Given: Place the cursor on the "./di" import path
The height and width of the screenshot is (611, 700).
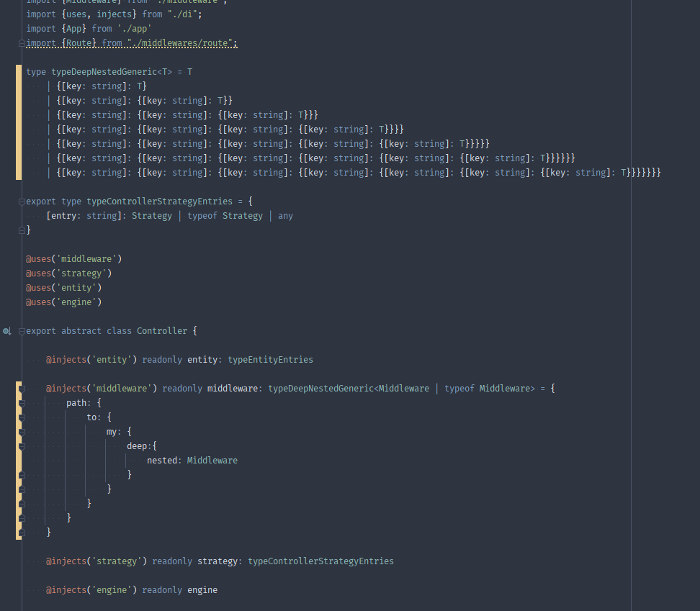Looking at the screenshot, I should tap(182, 14).
